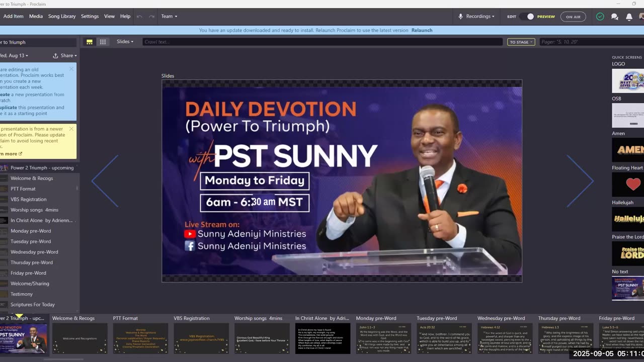Open the Add Item menu

(x=13, y=17)
